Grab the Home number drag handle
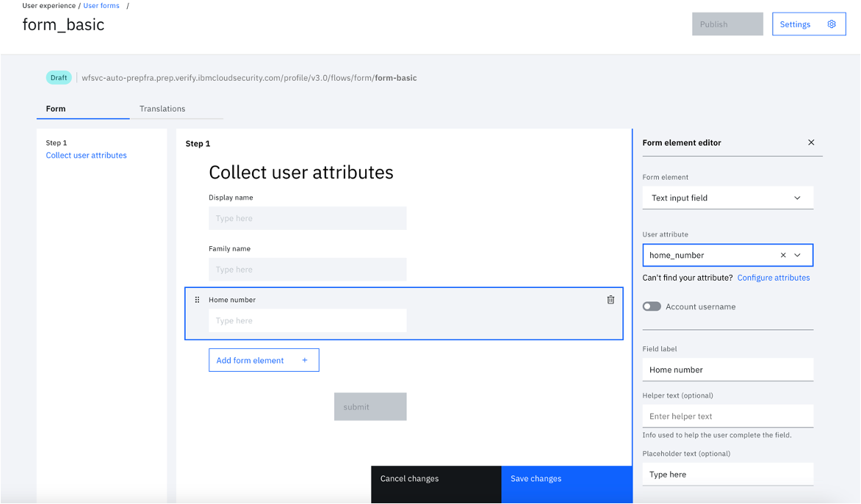This screenshot has width=861, height=504. click(197, 300)
